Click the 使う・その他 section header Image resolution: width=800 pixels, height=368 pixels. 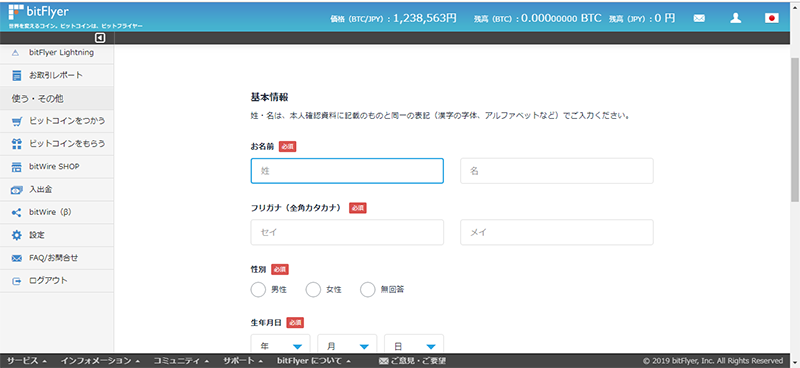point(38,99)
